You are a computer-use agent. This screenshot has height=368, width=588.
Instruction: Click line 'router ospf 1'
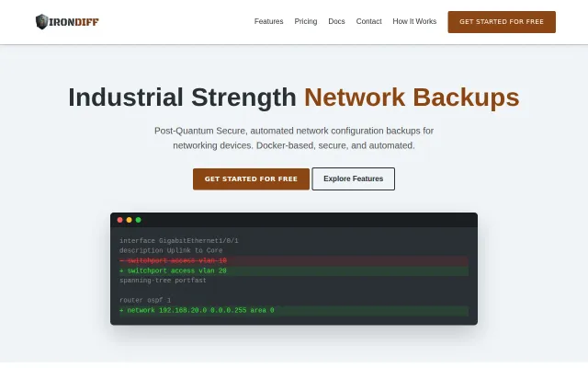click(145, 301)
